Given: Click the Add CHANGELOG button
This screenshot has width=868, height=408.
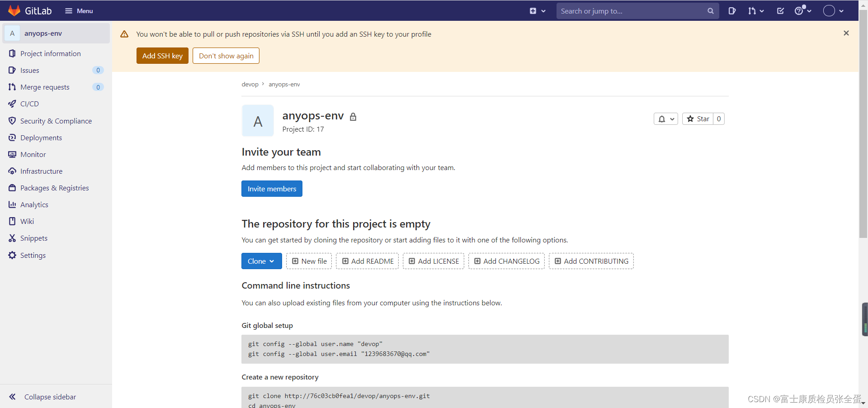Looking at the screenshot, I should [x=506, y=261].
